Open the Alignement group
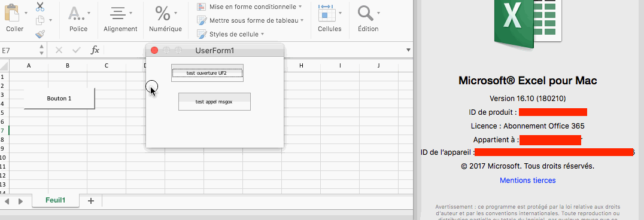The image size is (644, 220). point(120,19)
